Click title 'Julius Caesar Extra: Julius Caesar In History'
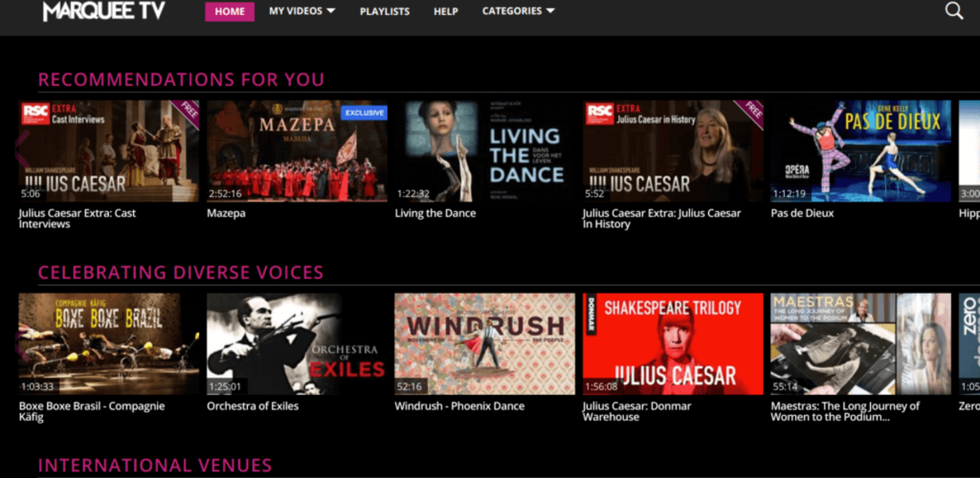The width and height of the screenshot is (980, 478). [x=662, y=218]
